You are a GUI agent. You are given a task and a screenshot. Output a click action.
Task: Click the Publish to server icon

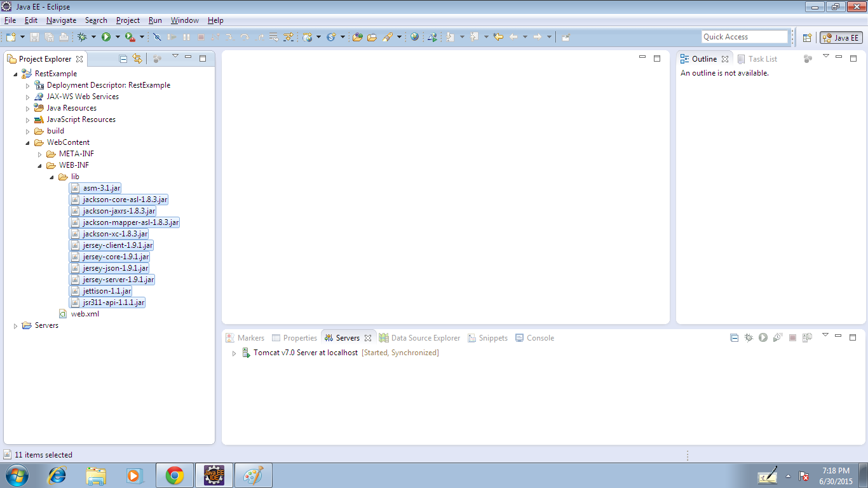[x=807, y=338]
